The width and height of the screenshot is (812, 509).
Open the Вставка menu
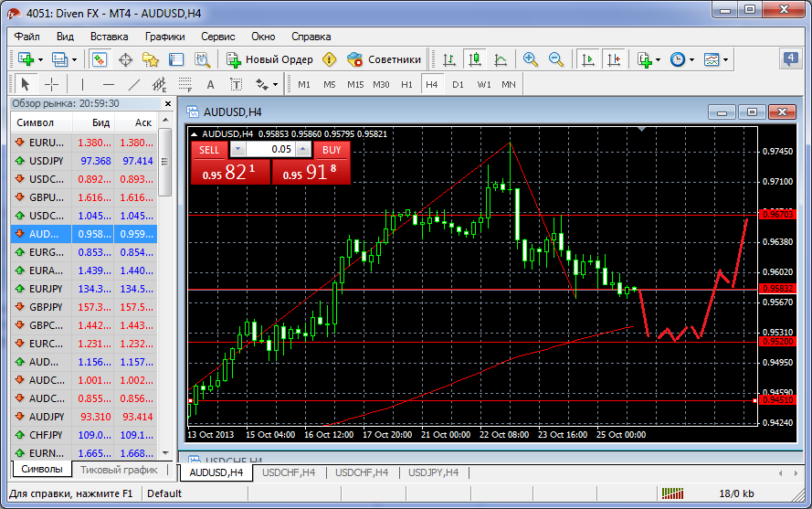point(110,37)
